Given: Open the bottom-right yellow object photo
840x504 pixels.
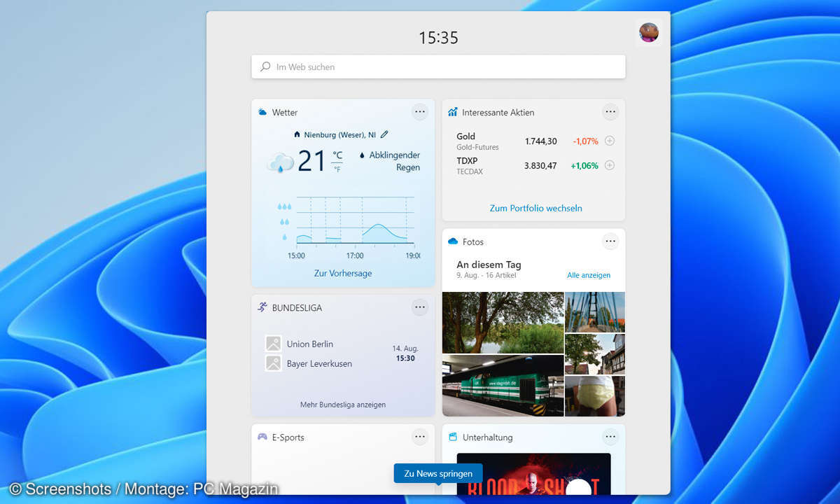Looking at the screenshot, I should coord(595,396).
